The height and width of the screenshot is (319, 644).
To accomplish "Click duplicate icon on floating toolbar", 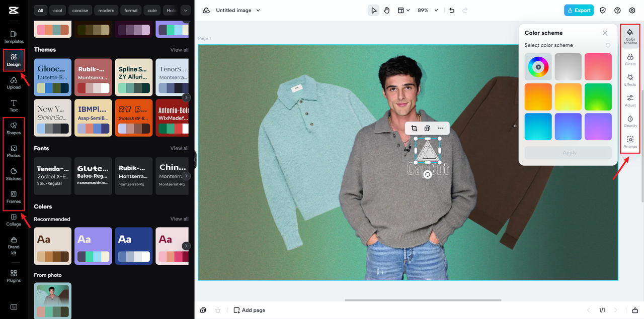I will click(427, 129).
